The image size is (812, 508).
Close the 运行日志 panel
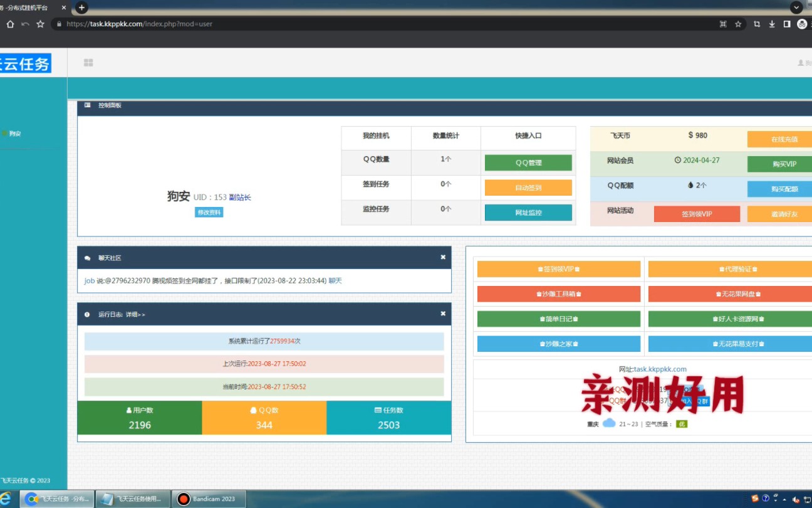pos(443,314)
